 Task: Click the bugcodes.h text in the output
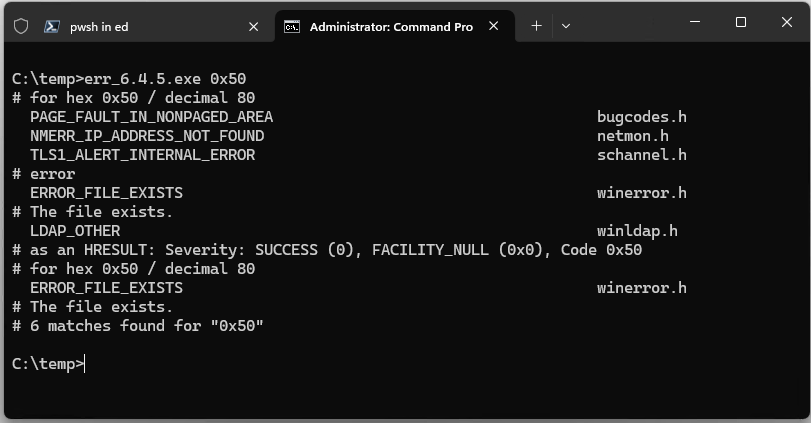click(642, 117)
